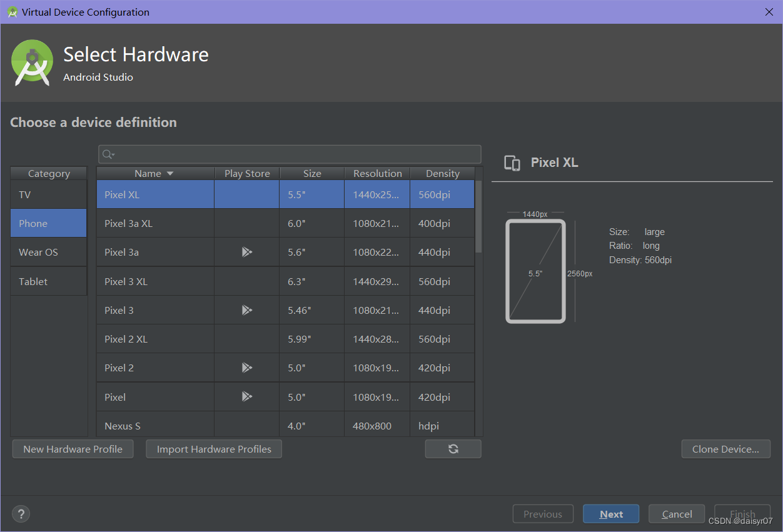The image size is (783, 532).
Task: Select the Pixel XL device row
Action: tap(285, 194)
